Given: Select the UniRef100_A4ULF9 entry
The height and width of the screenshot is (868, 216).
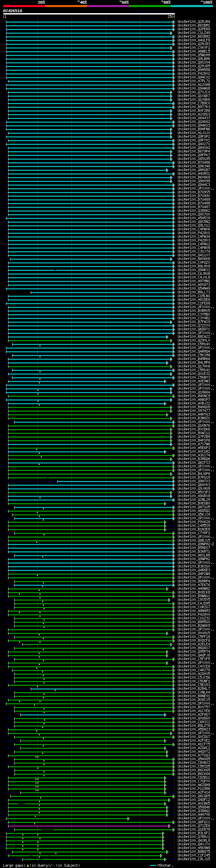Looking at the screenshot, I should coord(194,40).
